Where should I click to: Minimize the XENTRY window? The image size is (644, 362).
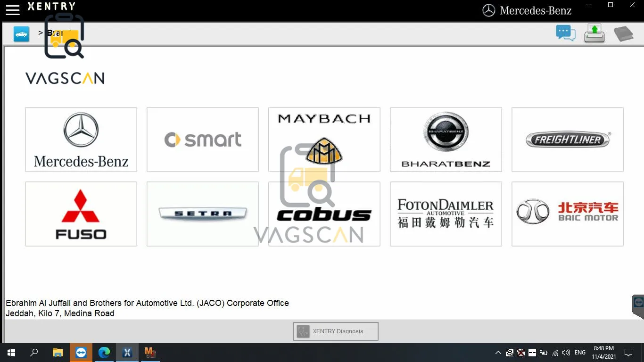tap(589, 5)
